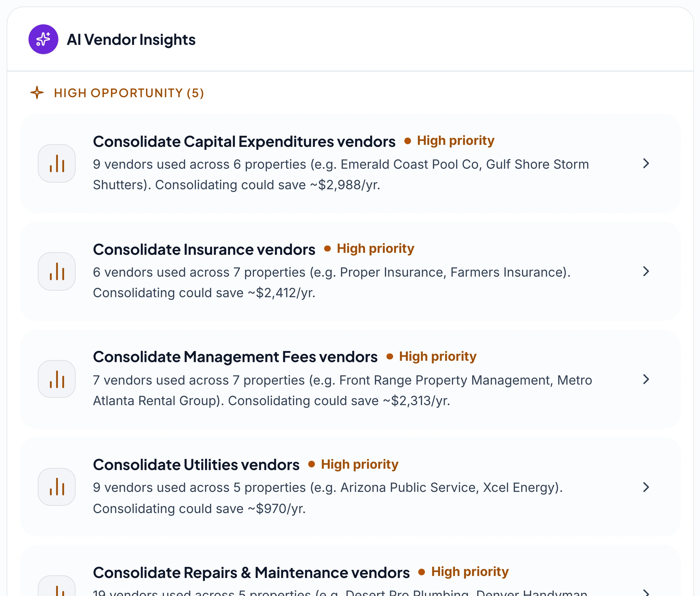Open Consolidate Utilities vendors title
Image resolution: width=700 pixels, height=596 pixels.
click(x=196, y=465)
